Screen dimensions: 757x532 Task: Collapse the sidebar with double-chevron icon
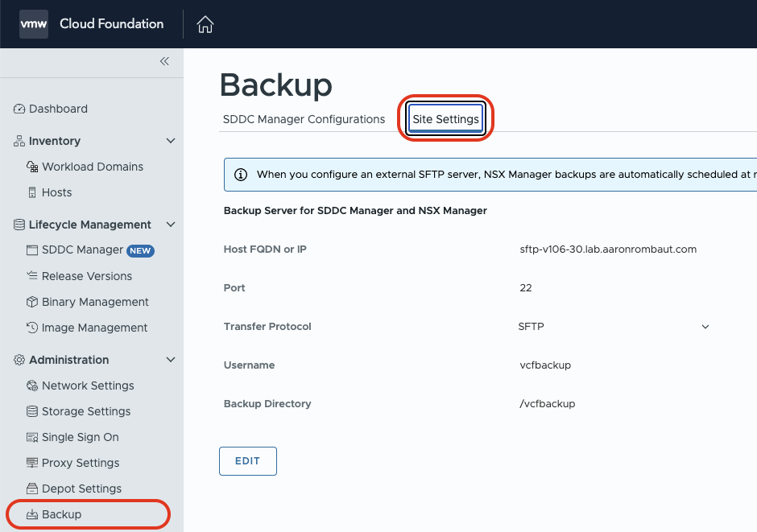tap(164, 61)
